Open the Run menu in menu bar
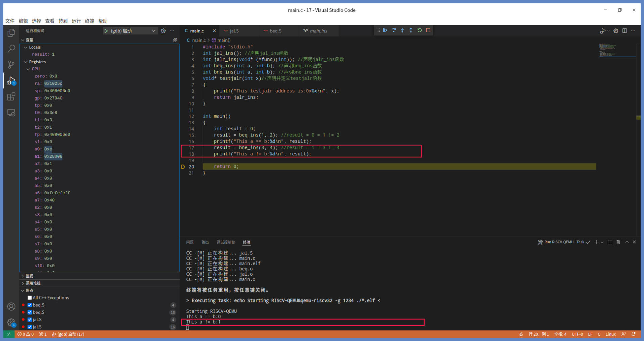This screenshot has height=341, width=644. [76, 21]
